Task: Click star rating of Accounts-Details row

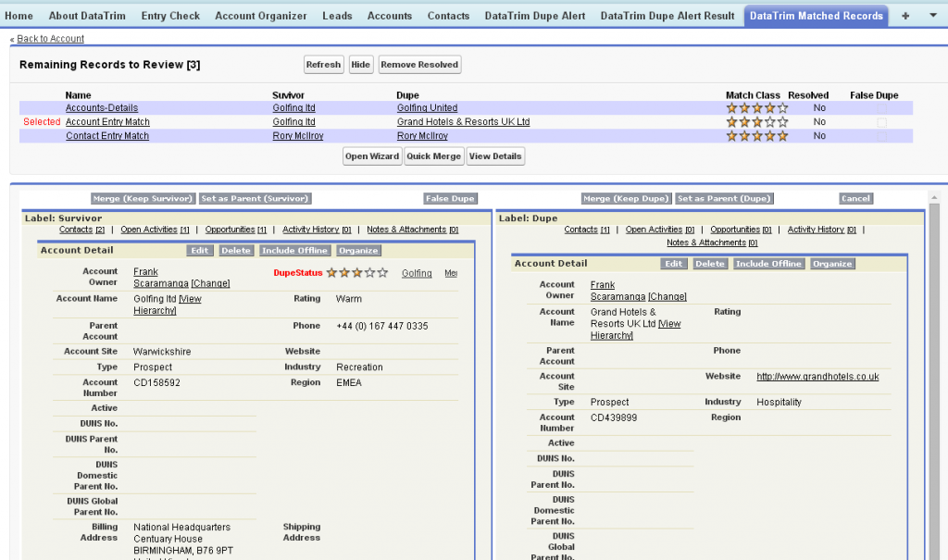Action: click(756, 108)
